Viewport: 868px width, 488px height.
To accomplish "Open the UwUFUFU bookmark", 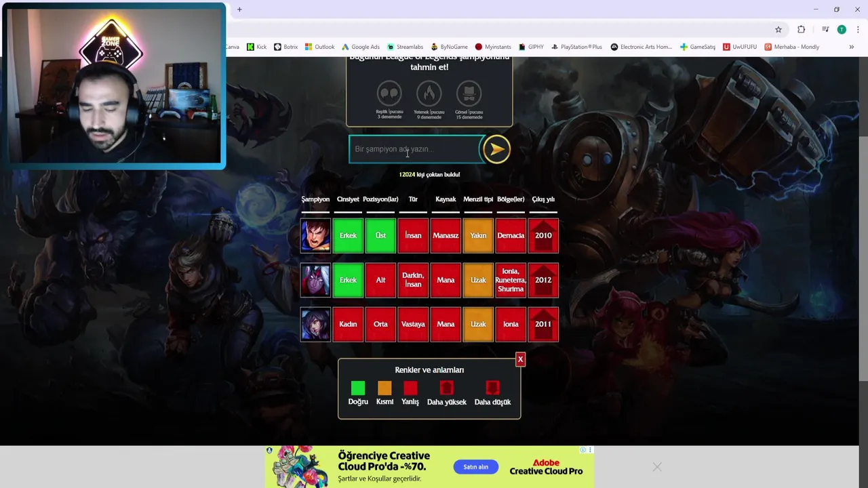I will (740, 47).
